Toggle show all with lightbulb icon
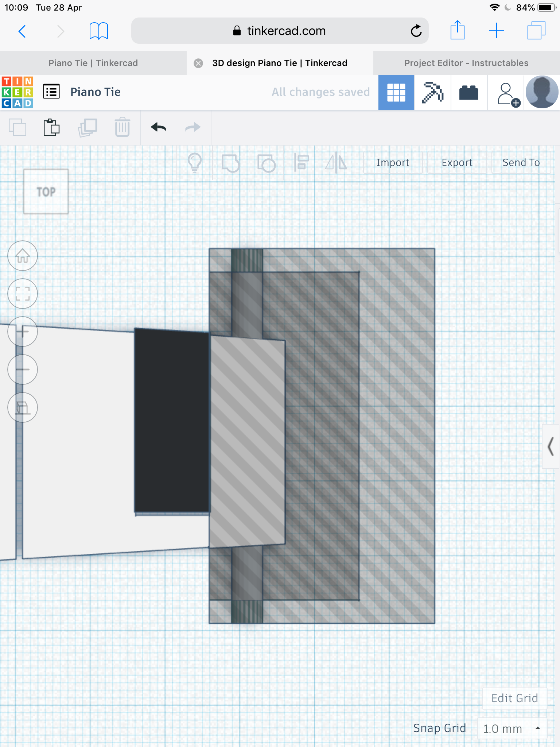This screenshot has height=747, width=560. 195,163
